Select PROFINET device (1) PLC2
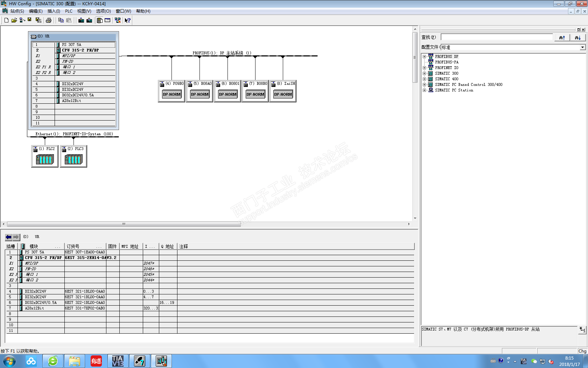This screenshot has height=368, width=588. point(45,156)
